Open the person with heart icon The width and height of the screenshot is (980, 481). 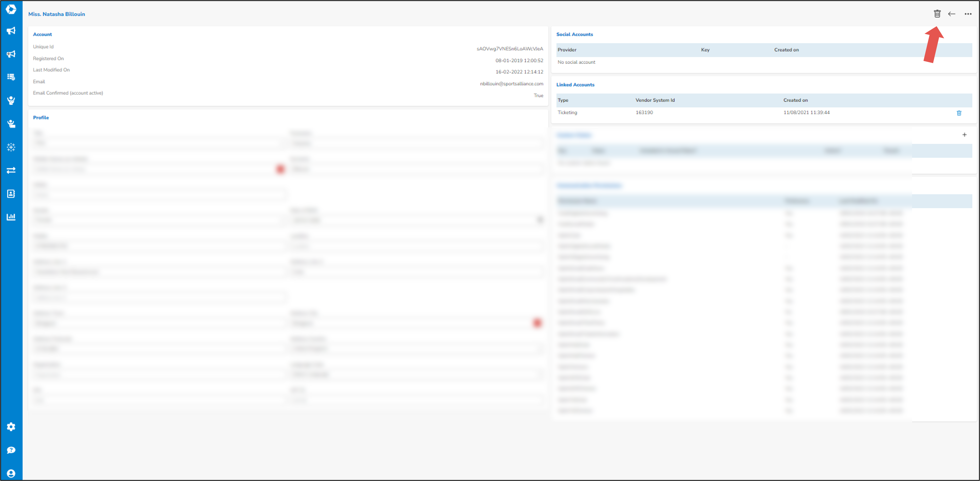pyautogui.click(x=11, y=100)
